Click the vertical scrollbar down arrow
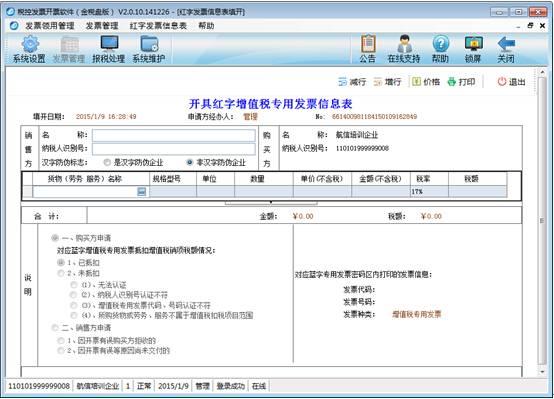 542,372
